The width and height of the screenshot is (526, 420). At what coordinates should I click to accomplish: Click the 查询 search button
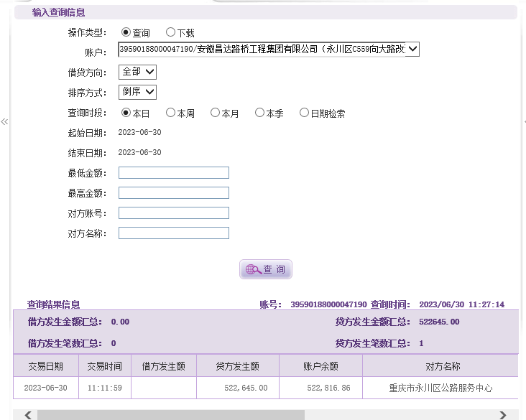click(x=266, y=269)
